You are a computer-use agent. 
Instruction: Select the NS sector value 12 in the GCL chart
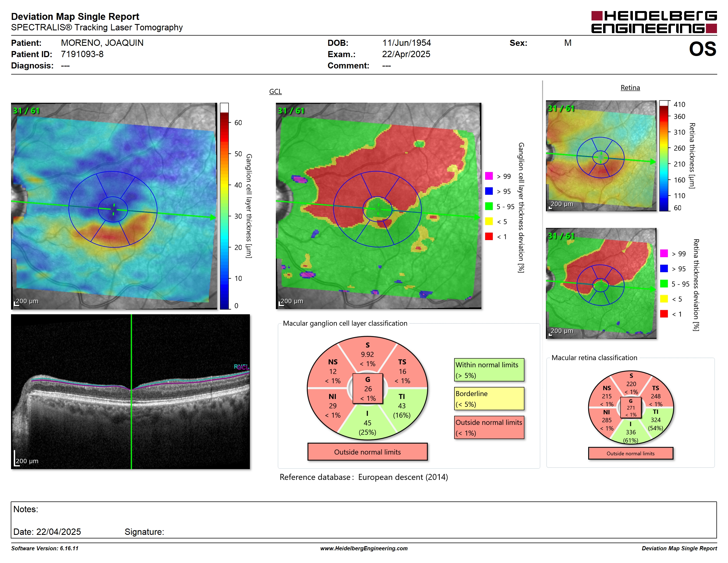(333, 371)
